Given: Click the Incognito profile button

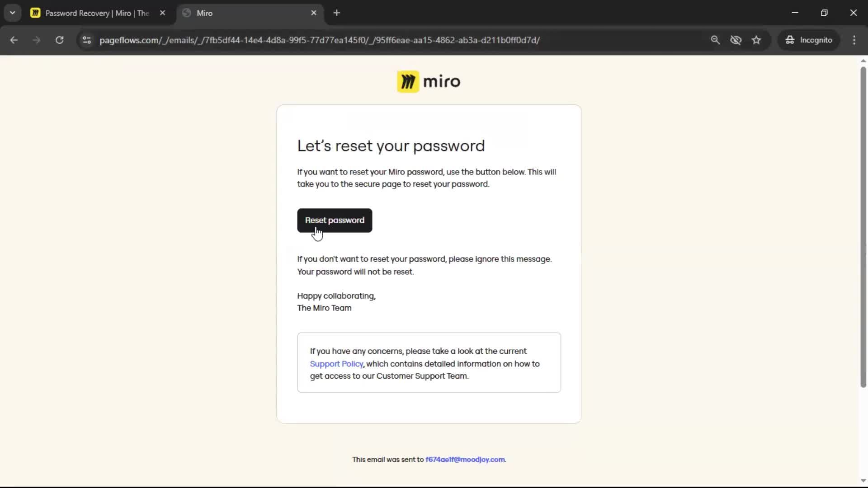Looking at the screenshot, I should coord(808,40).
